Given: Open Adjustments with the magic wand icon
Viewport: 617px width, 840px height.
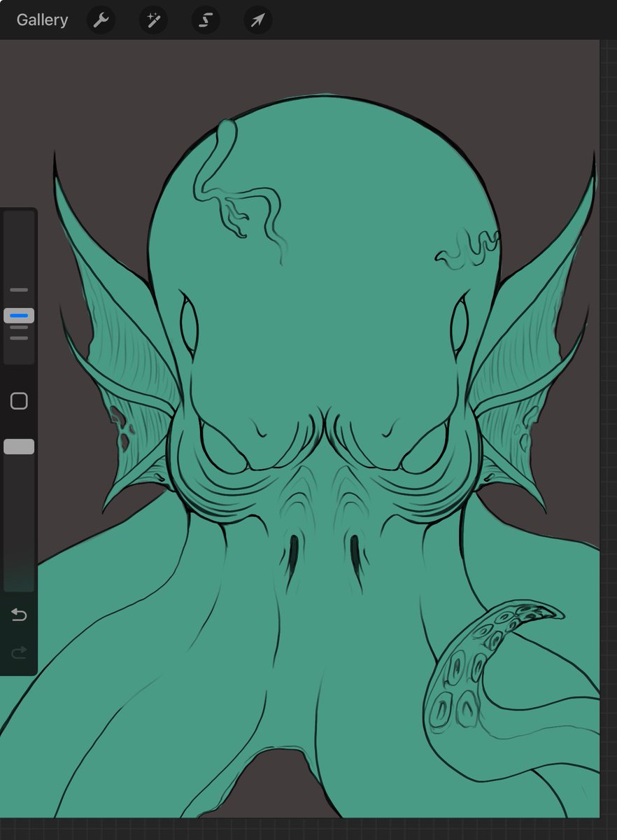Looking at the screenshot, I should (x=153, y=20).
